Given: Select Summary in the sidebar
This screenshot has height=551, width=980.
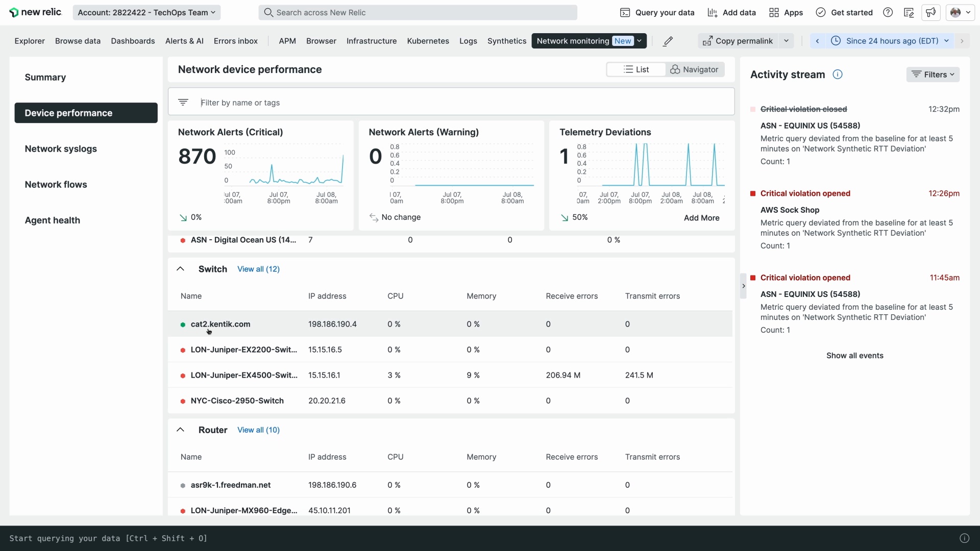Looking at the screenshot, I should (x=86, y=77).
